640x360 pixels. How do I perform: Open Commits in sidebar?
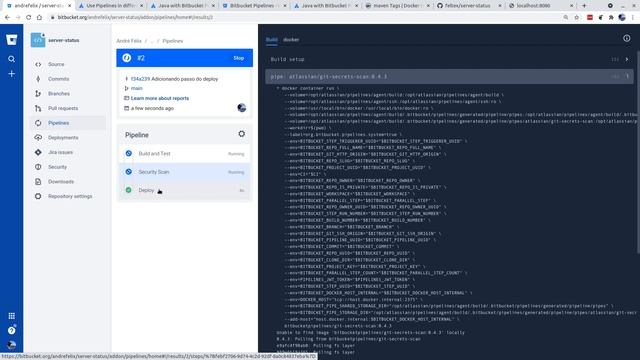58,79
